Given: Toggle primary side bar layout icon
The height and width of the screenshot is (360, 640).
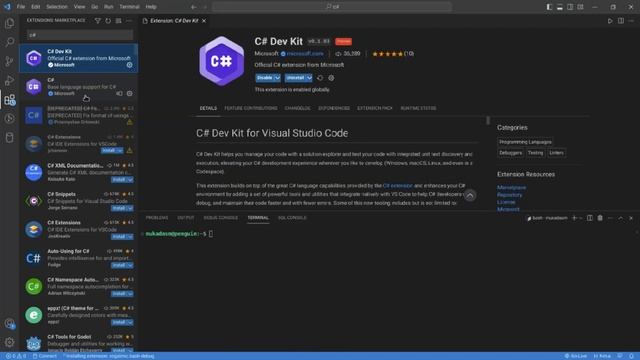Looking at the screenshot, I should [549, 7].
